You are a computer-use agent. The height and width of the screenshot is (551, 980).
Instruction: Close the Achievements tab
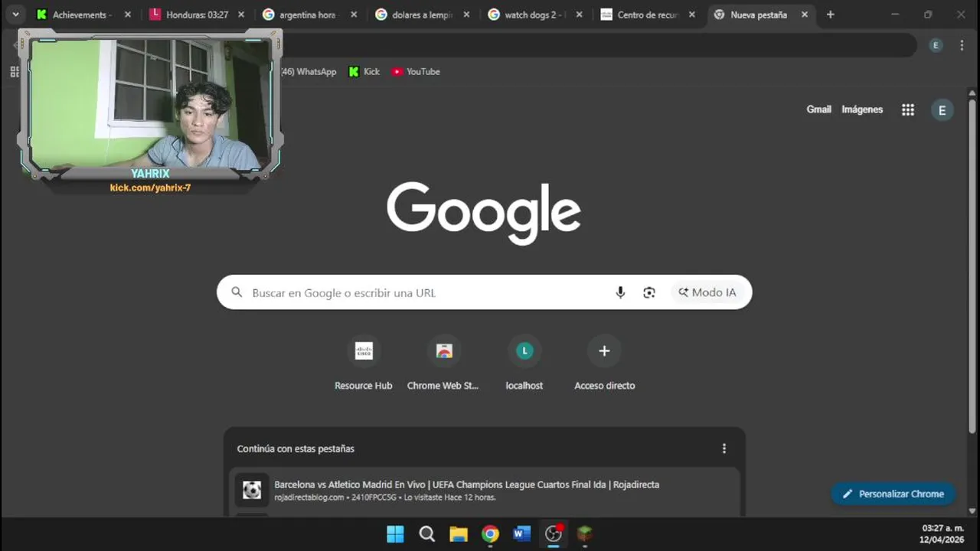coord(128,15)
